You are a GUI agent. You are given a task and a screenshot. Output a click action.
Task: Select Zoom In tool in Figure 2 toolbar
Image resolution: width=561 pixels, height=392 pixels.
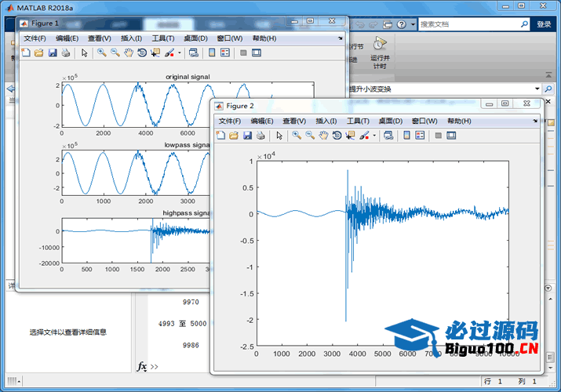pos(297,136)
